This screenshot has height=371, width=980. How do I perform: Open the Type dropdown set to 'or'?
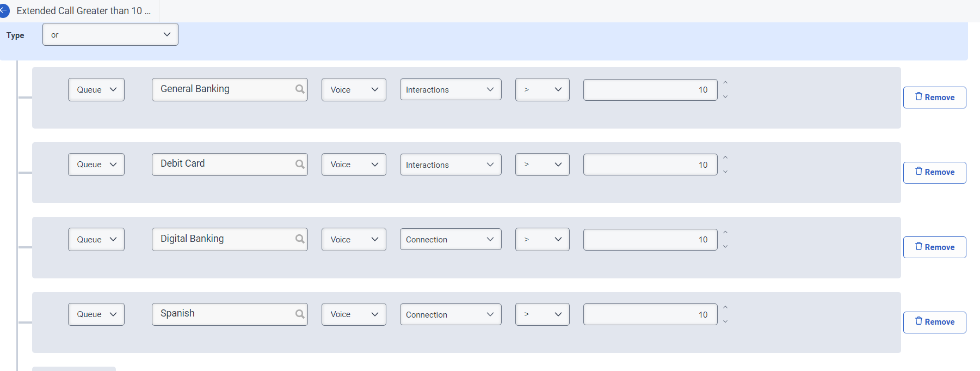(110, 34)
